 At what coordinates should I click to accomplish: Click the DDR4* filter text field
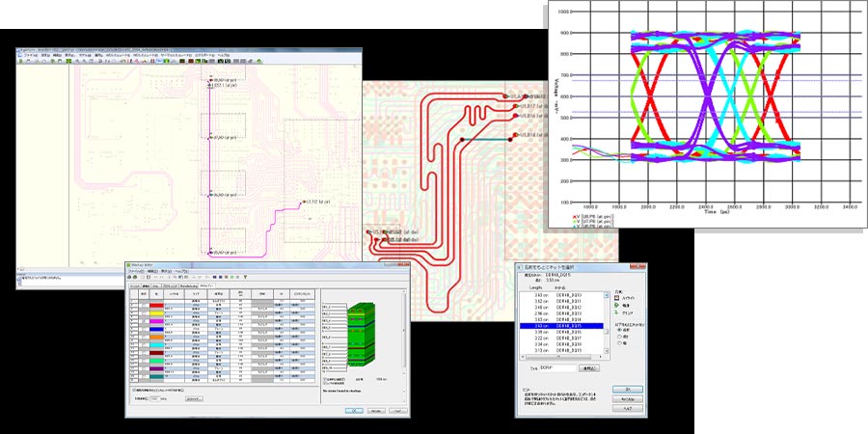point(557,367)
